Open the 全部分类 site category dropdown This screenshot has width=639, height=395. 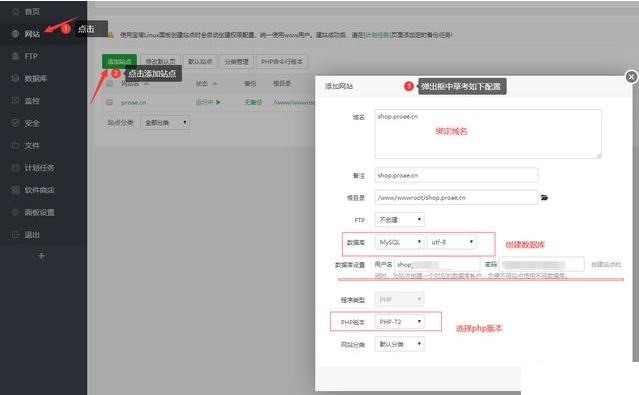(x=165, y=122)
